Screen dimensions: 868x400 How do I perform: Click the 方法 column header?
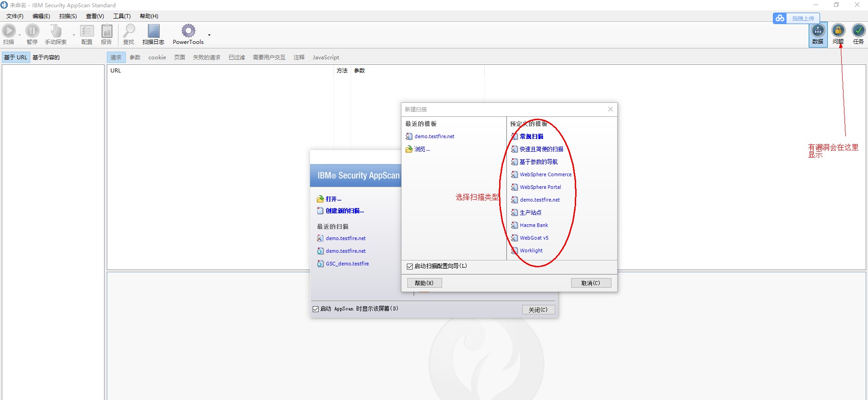[x=342, y=71]
